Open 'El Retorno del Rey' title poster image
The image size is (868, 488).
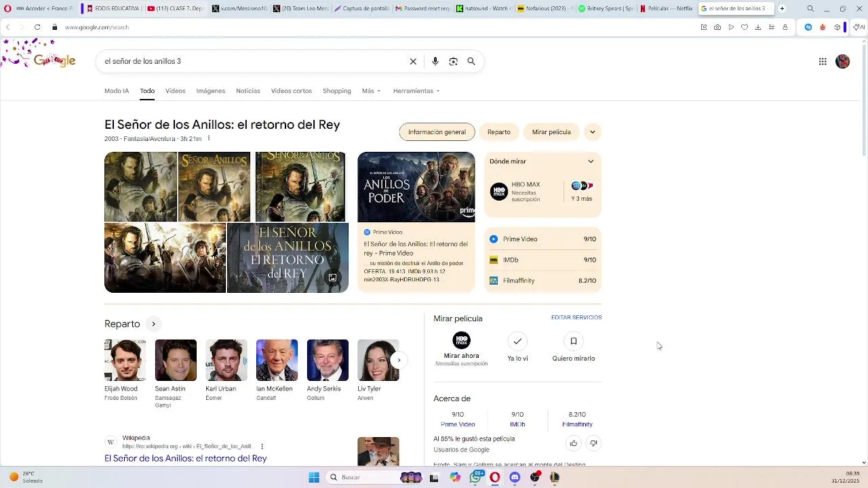click(288, 258)
